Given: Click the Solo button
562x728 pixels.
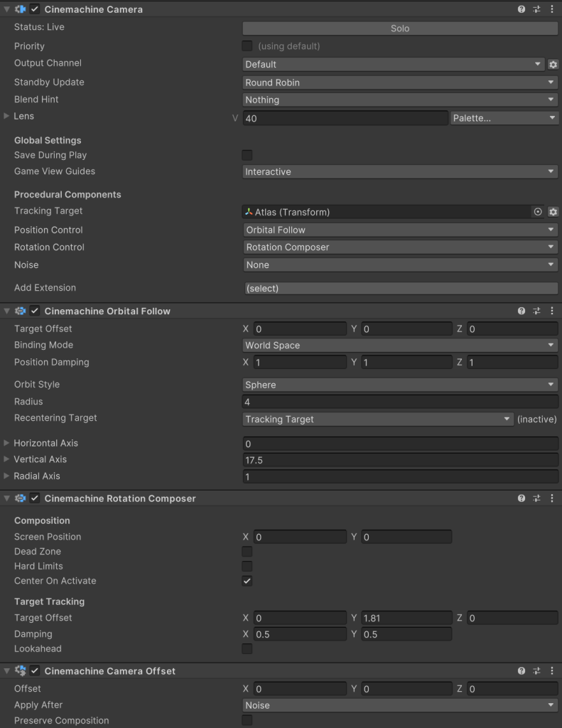Looking at the screenshot, I should (x=400, y=28).
